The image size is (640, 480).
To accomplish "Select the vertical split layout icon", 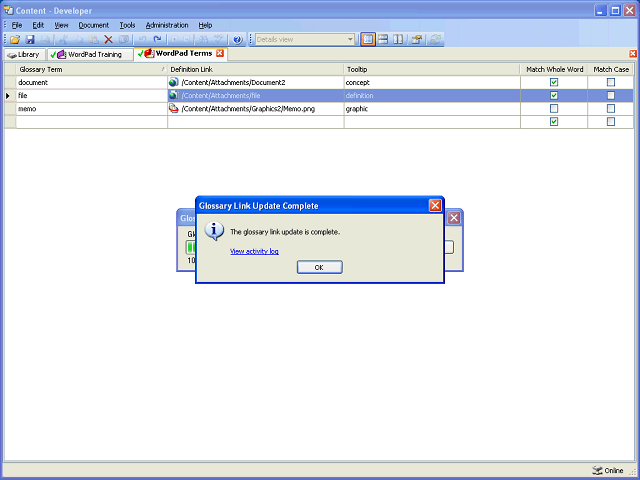I will pos(398,40).
